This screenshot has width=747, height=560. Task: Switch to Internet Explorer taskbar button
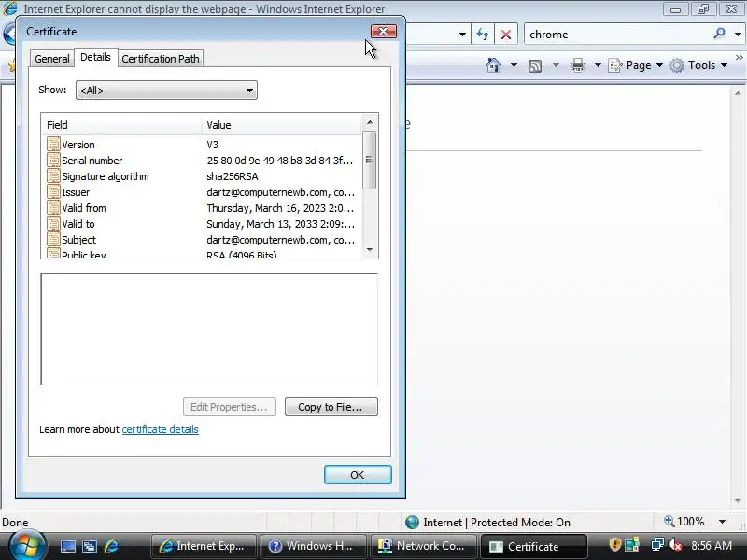204,546
